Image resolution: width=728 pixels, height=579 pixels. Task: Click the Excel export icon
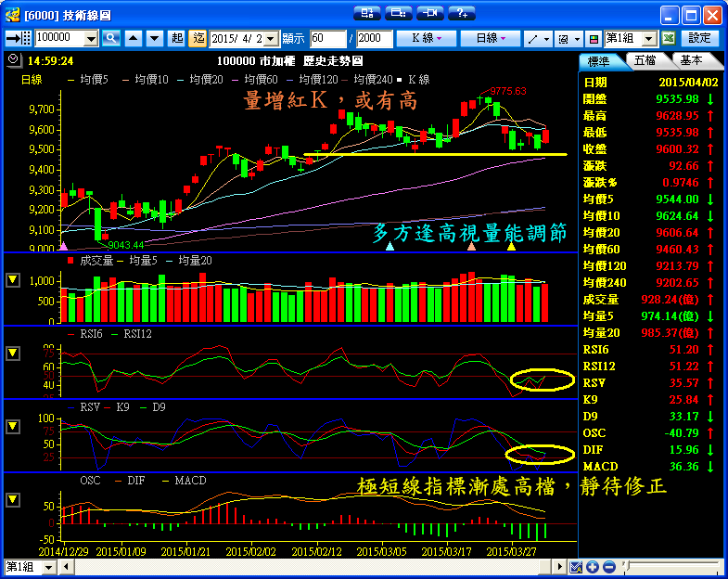point(670,38)
